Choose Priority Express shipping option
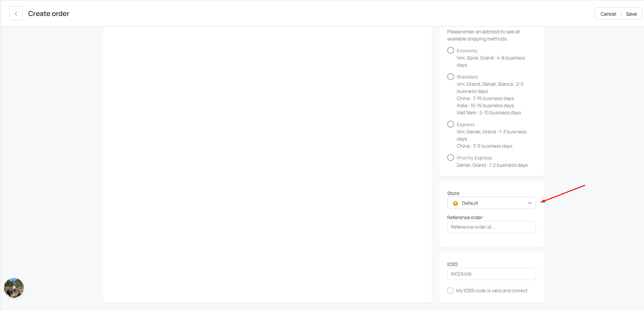The height and width of the screenshot is (311, 644). coord(450,158)
